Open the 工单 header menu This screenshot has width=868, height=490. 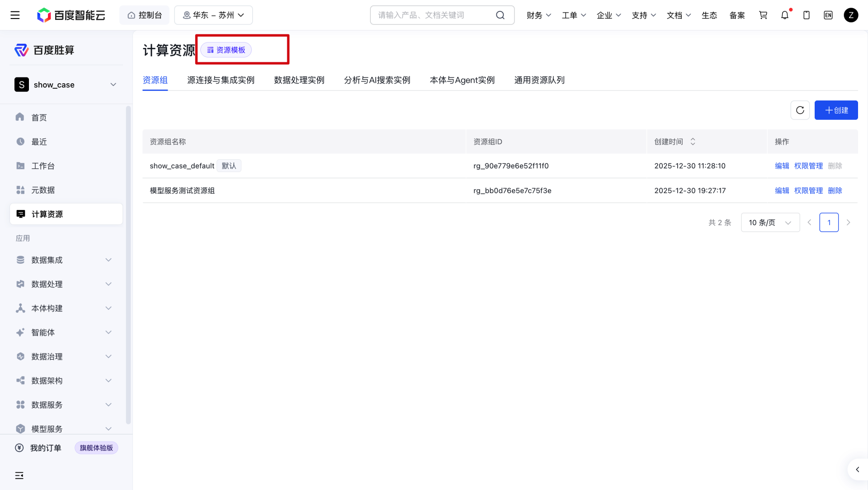click(x=574, y=15)
